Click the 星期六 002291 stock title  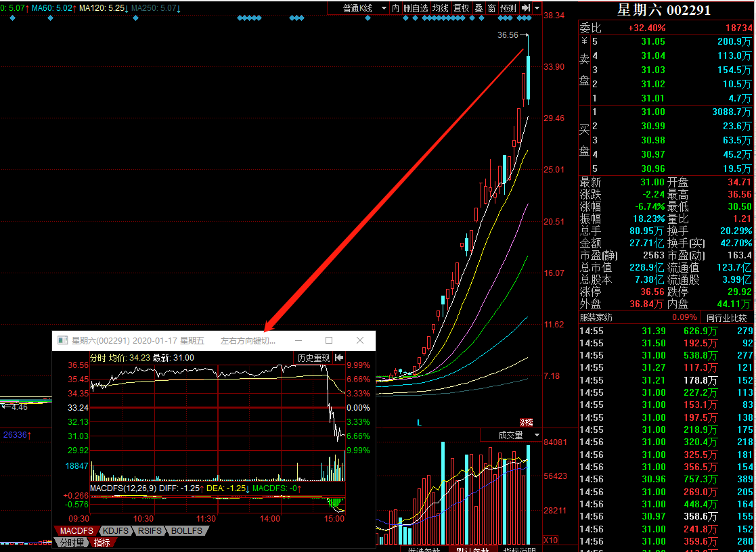664,10
